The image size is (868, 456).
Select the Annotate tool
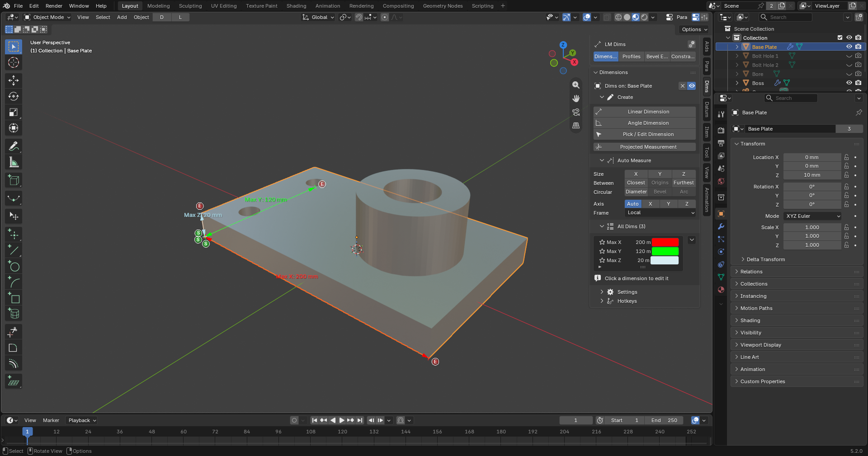click(x=14, y=146)
